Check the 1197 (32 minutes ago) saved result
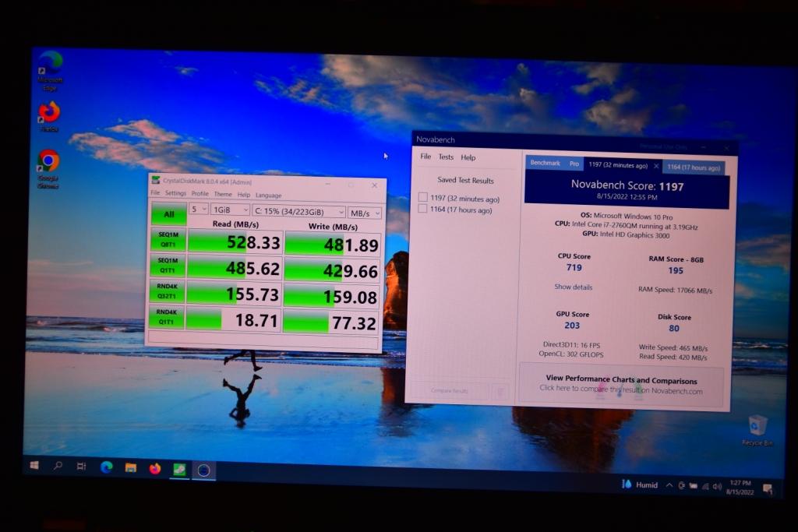The image size is (798, 532). [422, 197]
